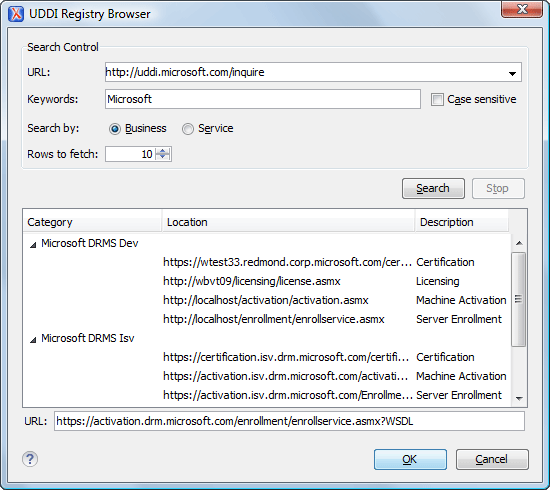Screen dimensions: 550x490
Task: Click the oXygen app icon in title bar
Action: 16,14
